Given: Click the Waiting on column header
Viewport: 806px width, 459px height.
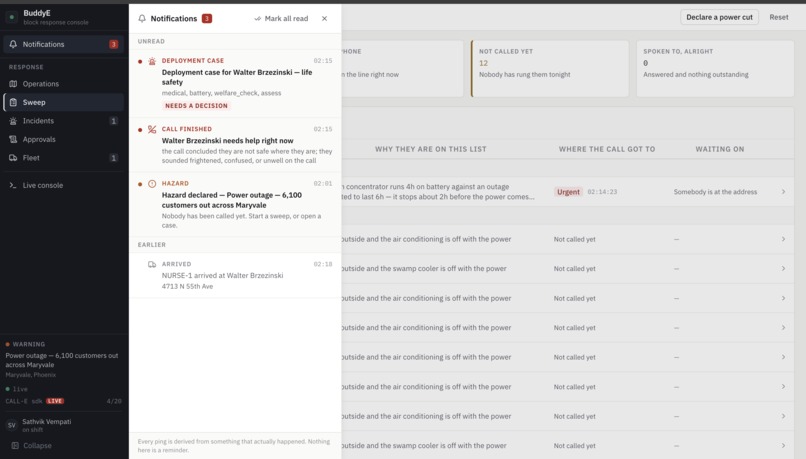Looking at the screenshot, I should coord(720,149).
